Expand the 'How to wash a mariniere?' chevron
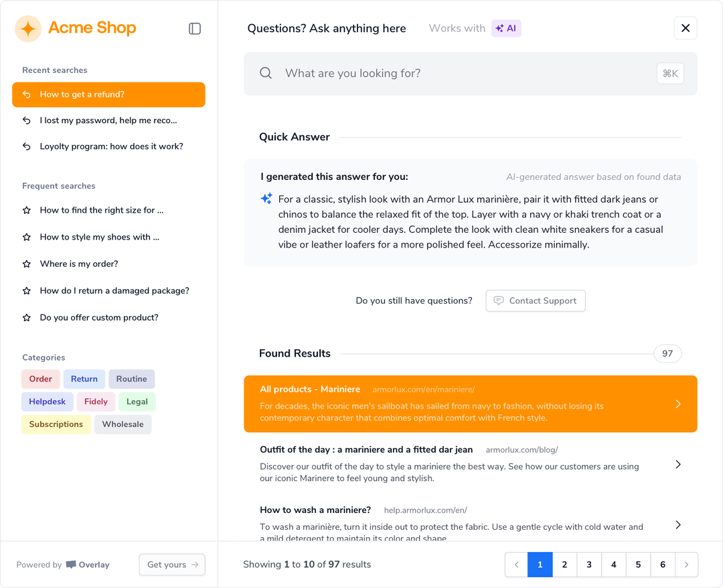 tap(678, 524)
